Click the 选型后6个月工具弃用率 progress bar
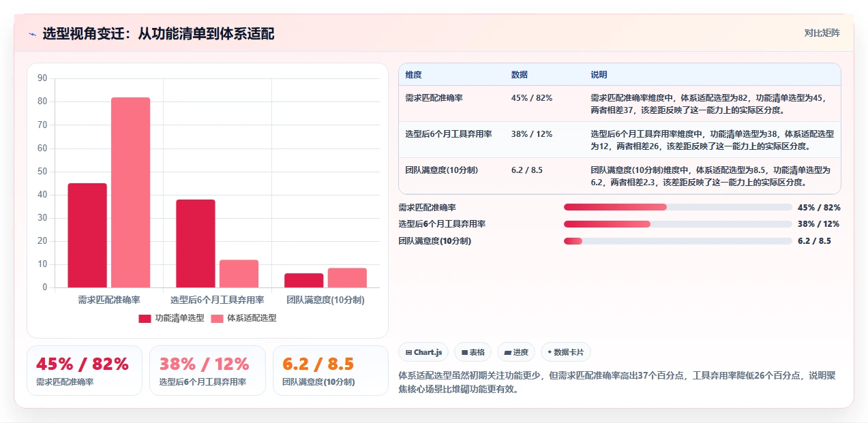 click(678, 224)
